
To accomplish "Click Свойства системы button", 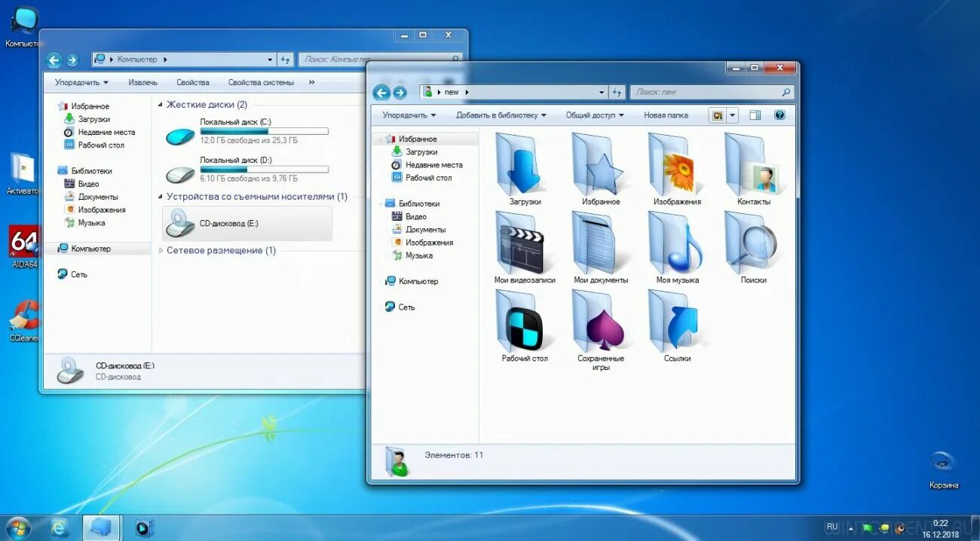I will click(x=261, y=83).
